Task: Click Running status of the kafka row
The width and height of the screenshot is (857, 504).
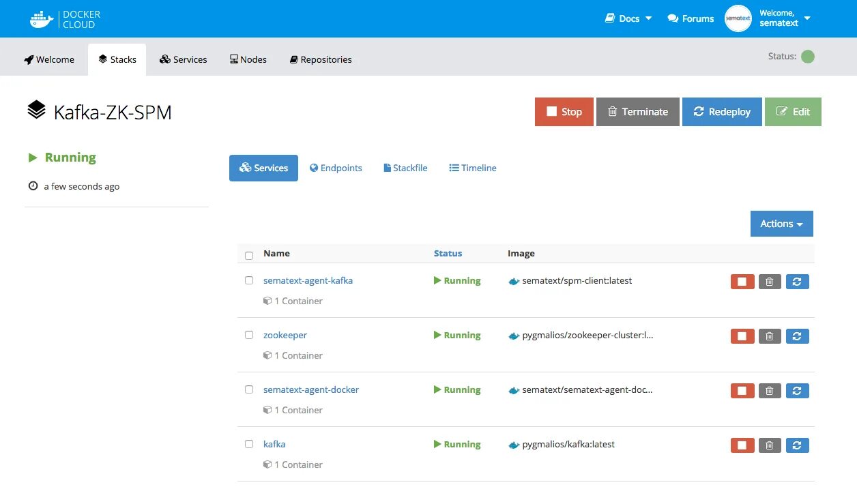Action: (x=457, y=444)
